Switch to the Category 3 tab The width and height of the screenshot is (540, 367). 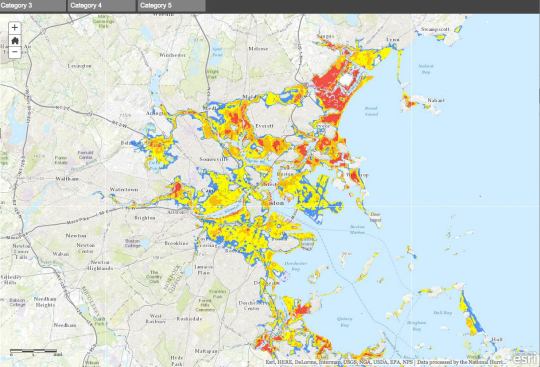(33, 6)
